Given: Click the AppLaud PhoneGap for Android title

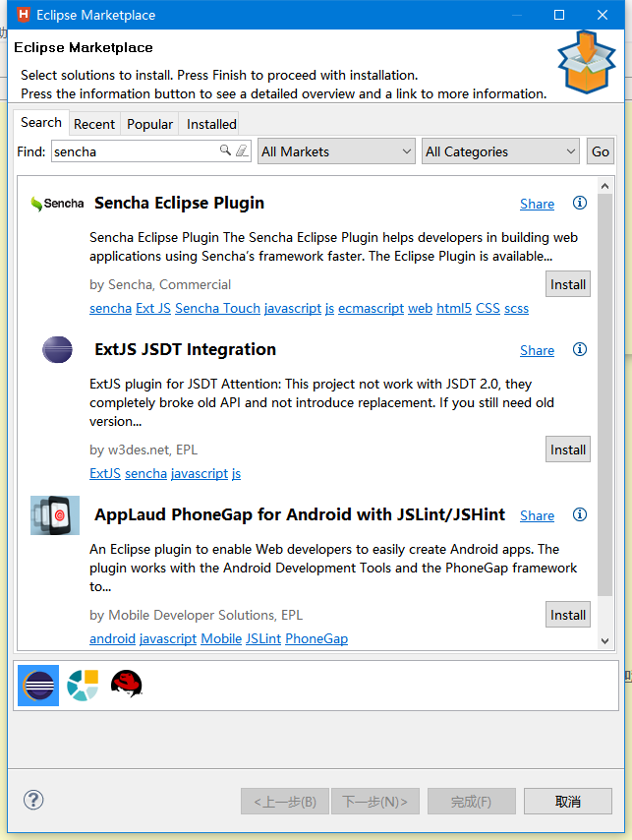Looking at the screenshot, I should pyautogui.click(x=300, y=514).
